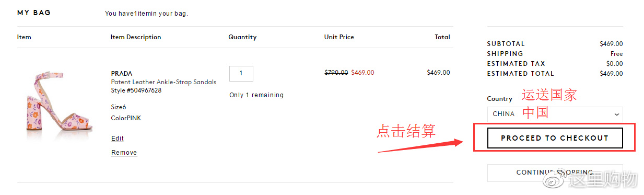
Task: Click the Continue Shopping button
Action: (555, 173)
